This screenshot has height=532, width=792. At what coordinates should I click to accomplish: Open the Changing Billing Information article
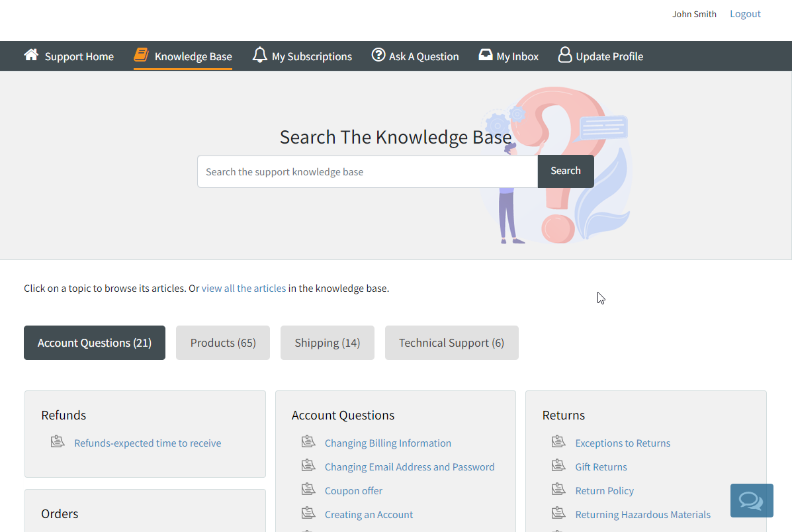pos(388,443)
